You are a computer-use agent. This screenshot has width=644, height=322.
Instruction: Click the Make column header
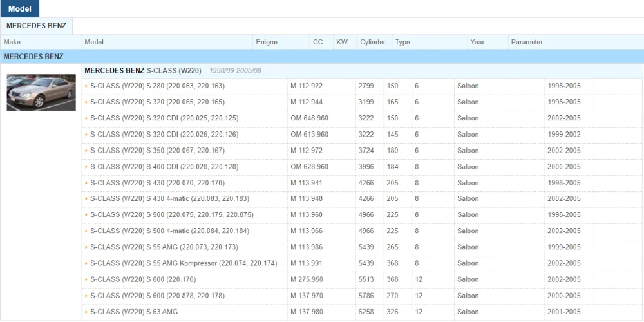click(12, 42)
